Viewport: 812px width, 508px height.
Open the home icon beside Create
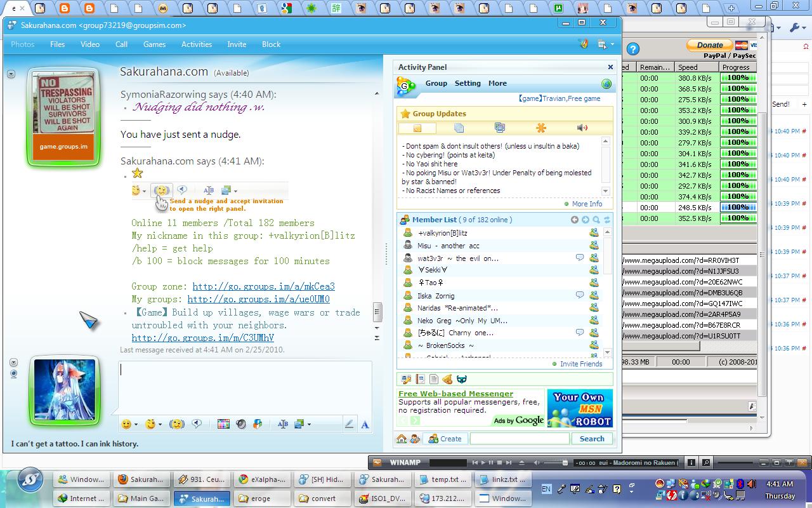402,439
